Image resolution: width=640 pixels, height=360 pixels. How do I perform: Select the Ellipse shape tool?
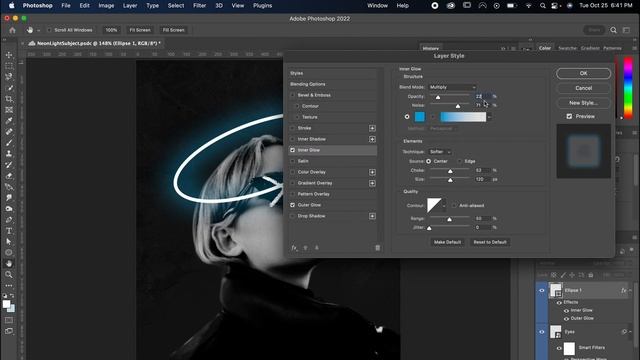9,253
